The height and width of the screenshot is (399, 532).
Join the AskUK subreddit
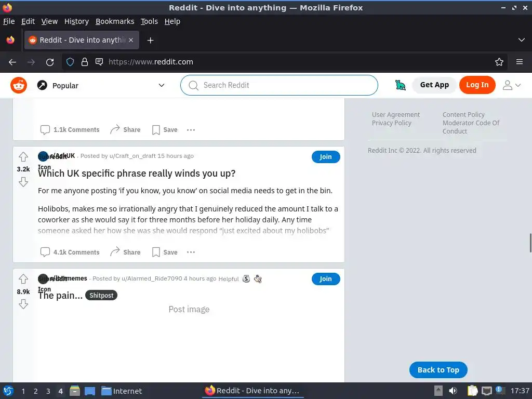point(326,157)
